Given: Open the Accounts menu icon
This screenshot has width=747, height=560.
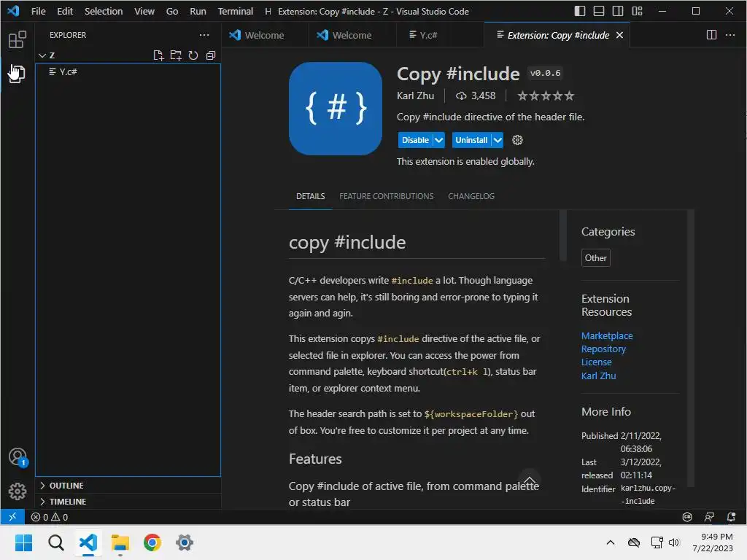Looking at the screenshot, I should click(18, 457).
